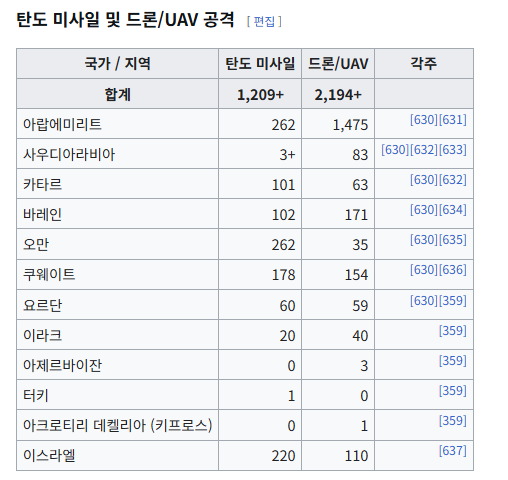Click the 아크로티리 데켈리아 (키프로스) cell
Screen dimensions: 508x480
coord(118,425)
